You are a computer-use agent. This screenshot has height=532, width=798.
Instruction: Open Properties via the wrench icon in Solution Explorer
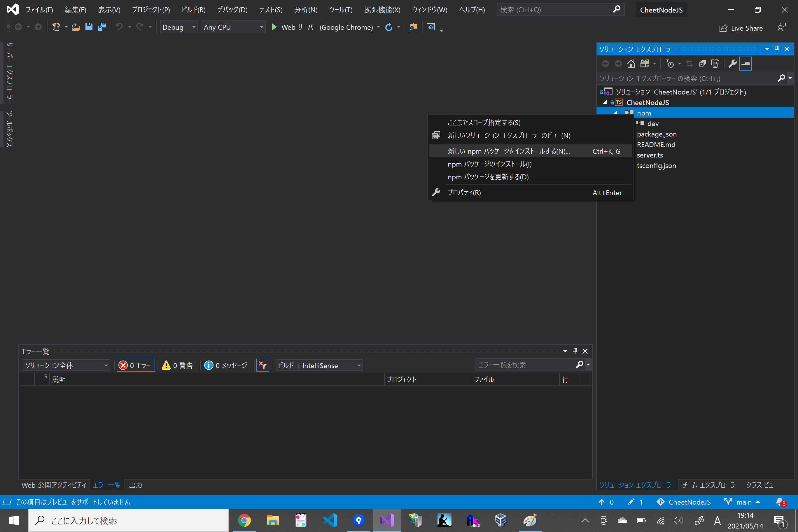click(732, 64)
